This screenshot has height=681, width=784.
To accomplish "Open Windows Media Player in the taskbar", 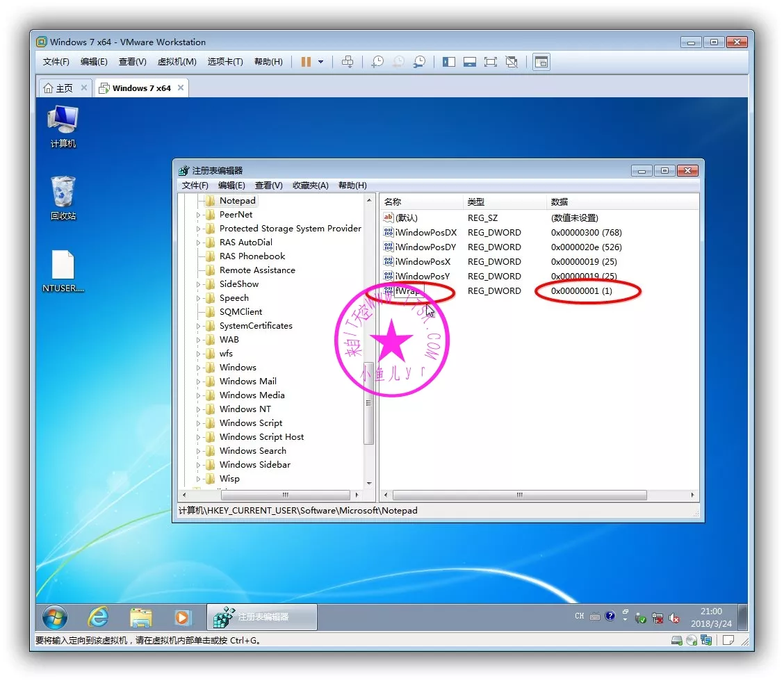I will [182, 617].
